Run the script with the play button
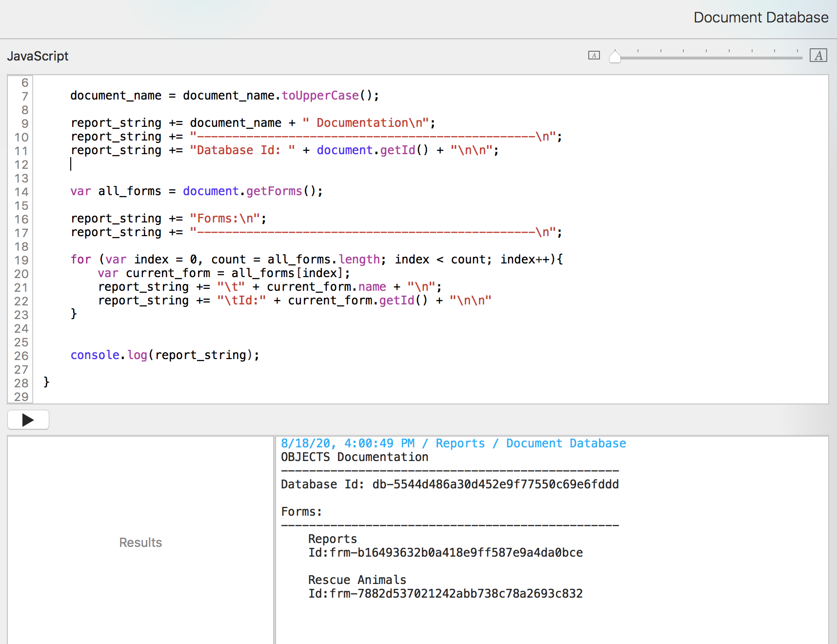 click(x=28, y=420)
